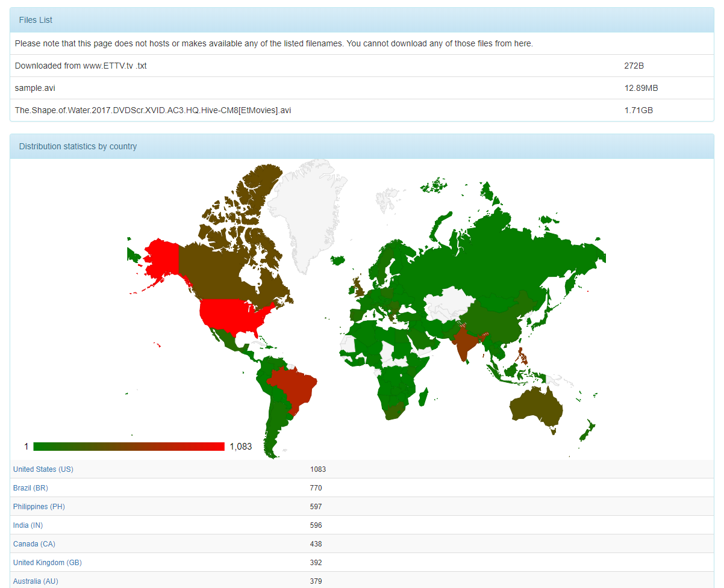The height and width of the screenshot is (588, 724).
Task: Open the Philippines (PH) link
Action: point(39,507)
